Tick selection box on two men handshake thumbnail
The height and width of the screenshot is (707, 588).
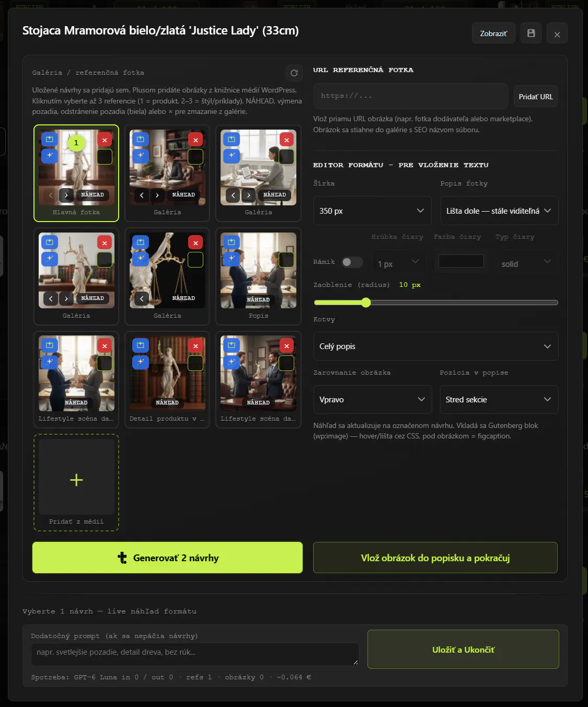pyautogui.click(x=286, y=363)
